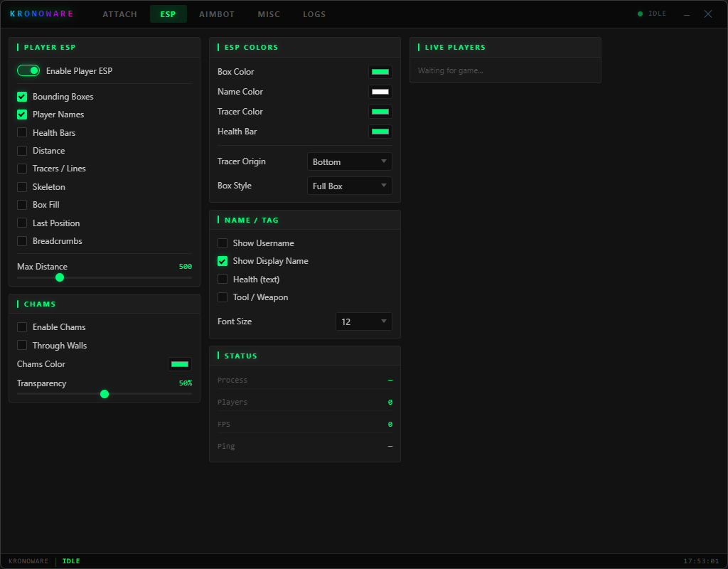This screenshot has width=728, height=569.
Task: Click the Max Distance value 500
Action: click(186, 267)
